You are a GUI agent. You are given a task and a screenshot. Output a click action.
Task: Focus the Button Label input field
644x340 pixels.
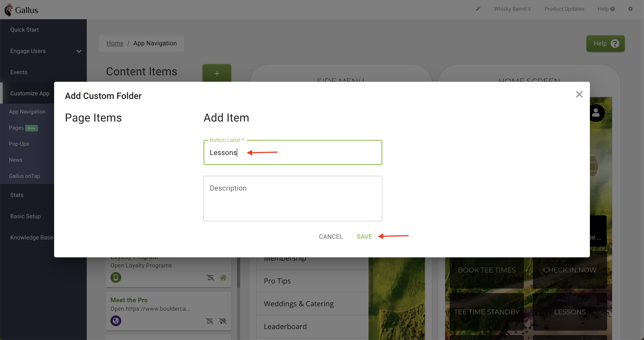point(293,152)
